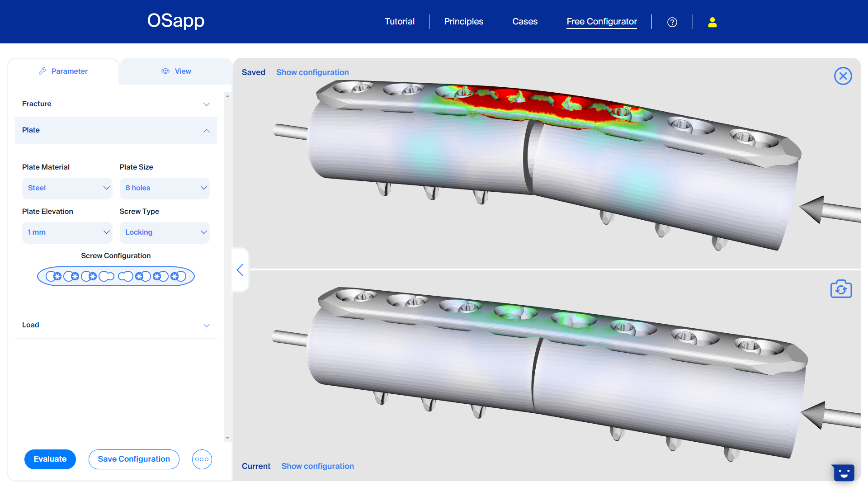Click the camera snapshot refresh icon
Screen dimensions: 868x496
pyautogui.click(x=841, y=289)
